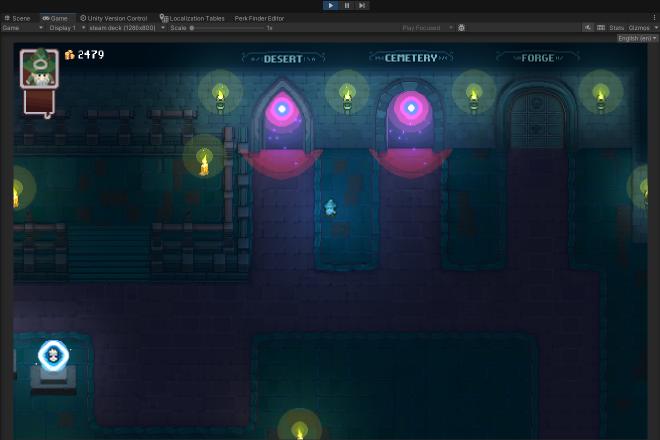Click the bug icon beside Play Focused
660x440 pixels.
click(x=461, y=28)
